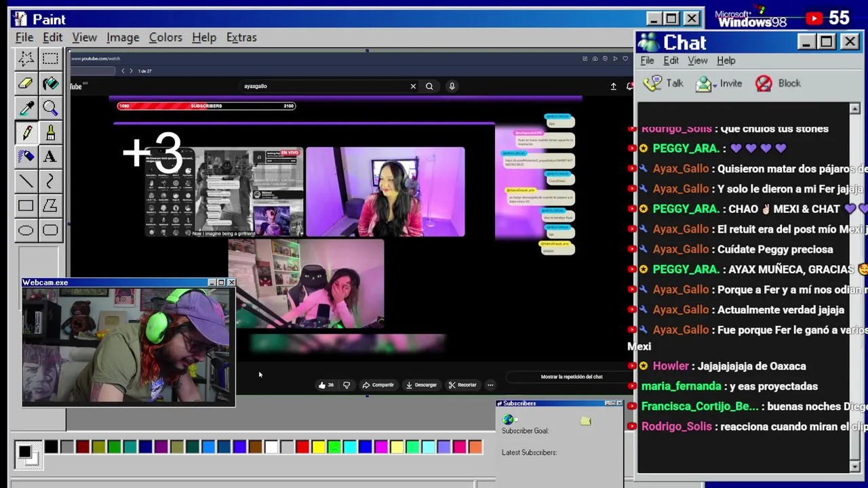Open the Colors menu in Paint
This screenshot has height=488, width=868.
(165, 37)
